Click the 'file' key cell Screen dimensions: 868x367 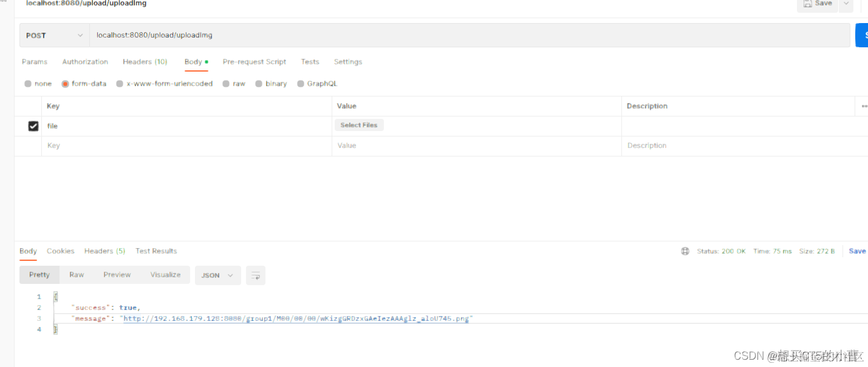click(x=186, y=126)
